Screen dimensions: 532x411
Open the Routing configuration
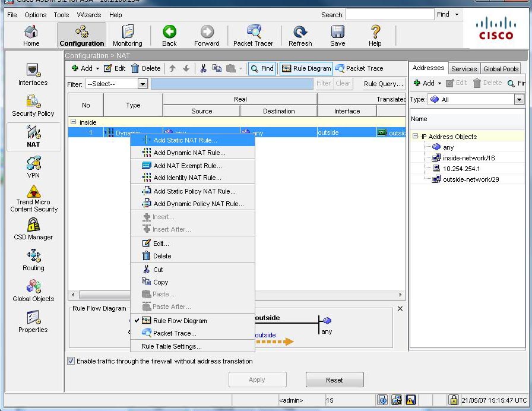pos(33,260)
